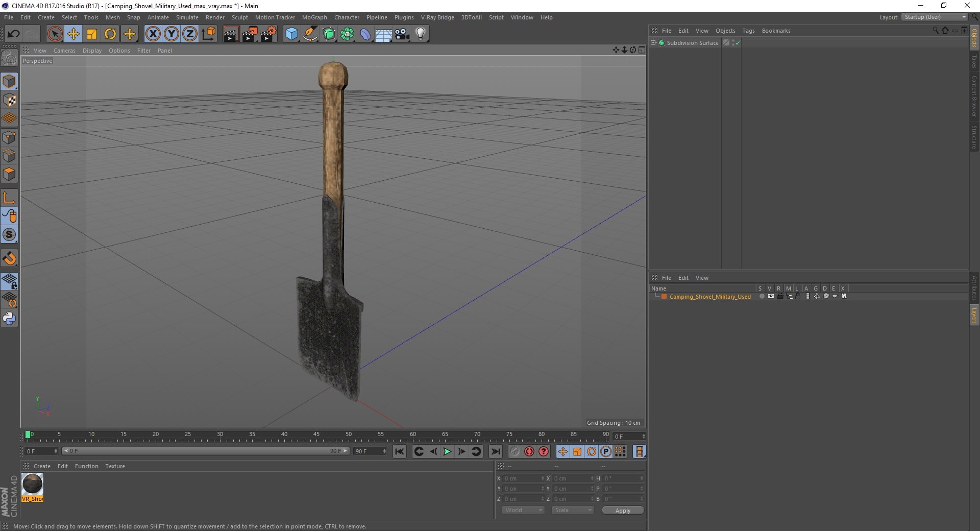Render active view clapperboard icon
Image resolution: width=980 pixels, height=531 pixels.
coord(231,34)
